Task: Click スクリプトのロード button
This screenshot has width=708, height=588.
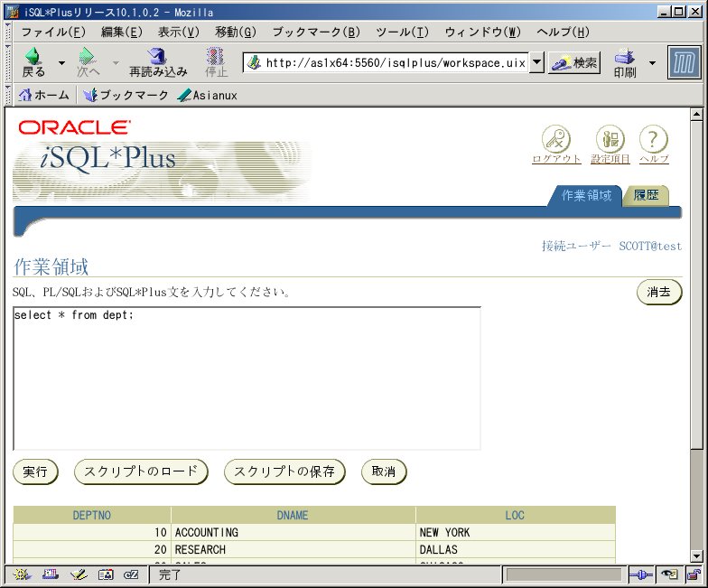Action: point(141,471)
